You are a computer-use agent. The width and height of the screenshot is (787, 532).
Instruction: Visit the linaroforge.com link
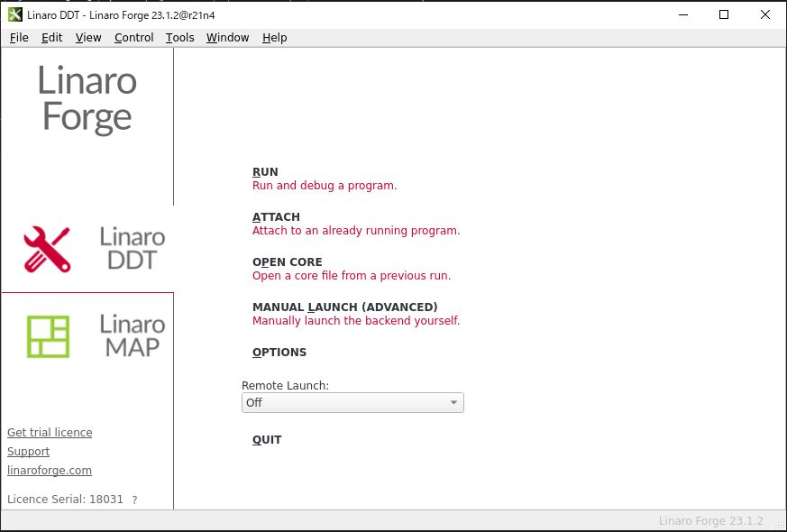pos(50,471)
